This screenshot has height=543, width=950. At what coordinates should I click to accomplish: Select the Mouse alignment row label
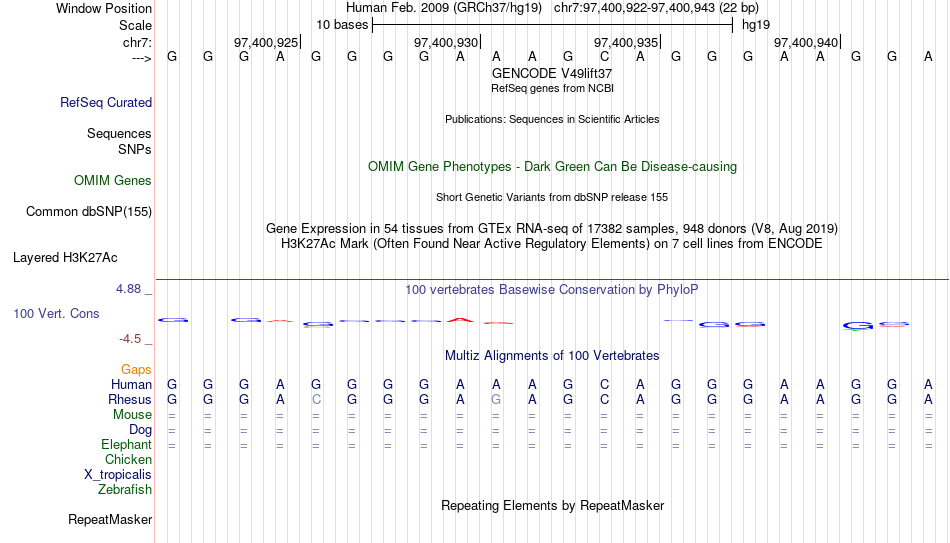132,415
